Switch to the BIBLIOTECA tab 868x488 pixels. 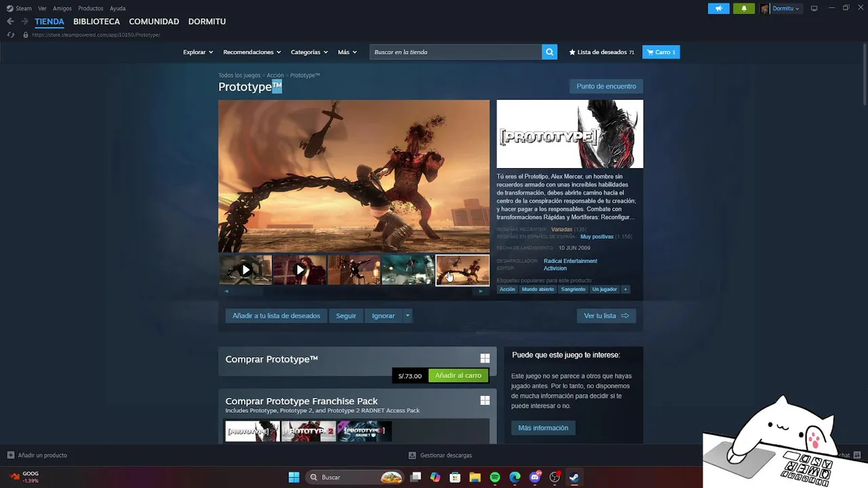[x=96, y=22]
